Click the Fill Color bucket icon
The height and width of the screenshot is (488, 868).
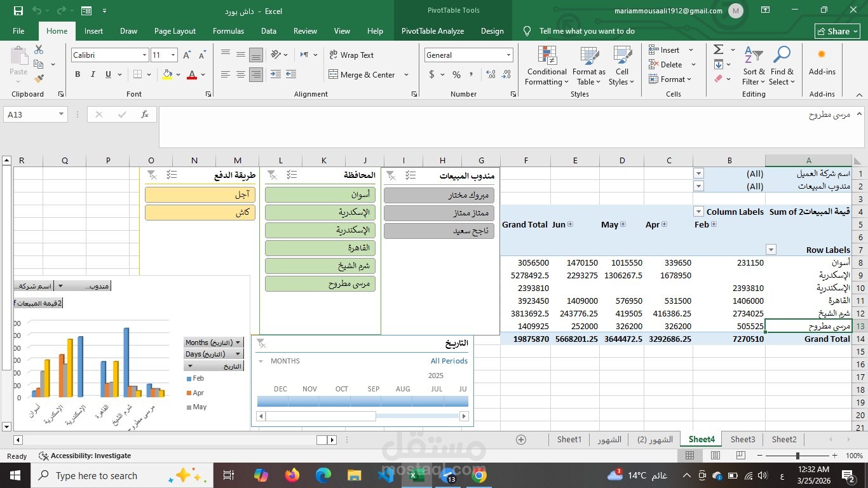point(167,74)
